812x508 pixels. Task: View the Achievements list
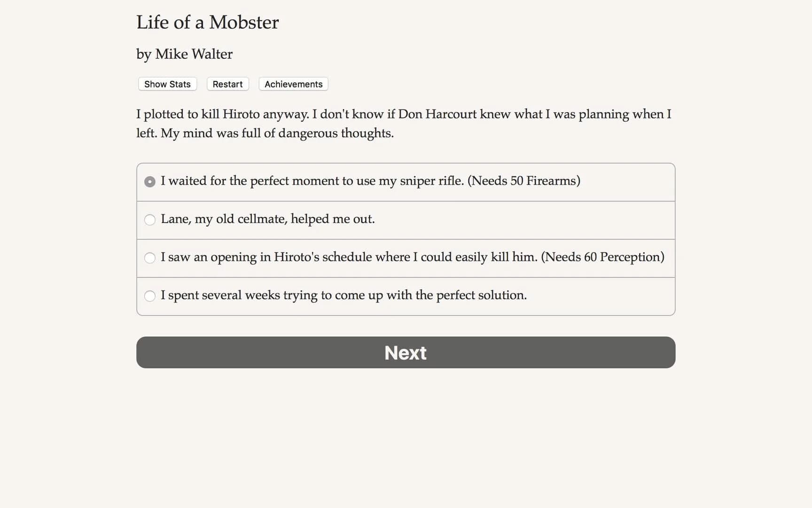point(293,84)
